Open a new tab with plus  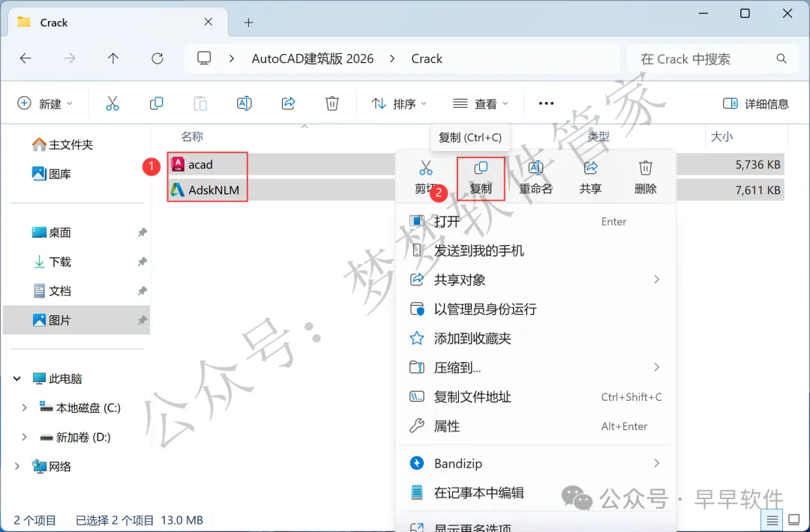coord(248,22)
